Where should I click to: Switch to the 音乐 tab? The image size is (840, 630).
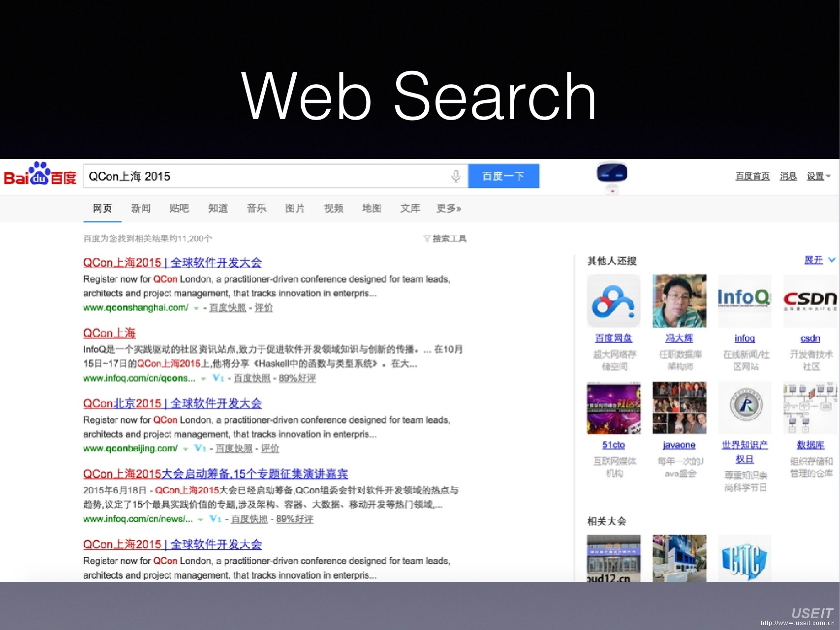256,208
